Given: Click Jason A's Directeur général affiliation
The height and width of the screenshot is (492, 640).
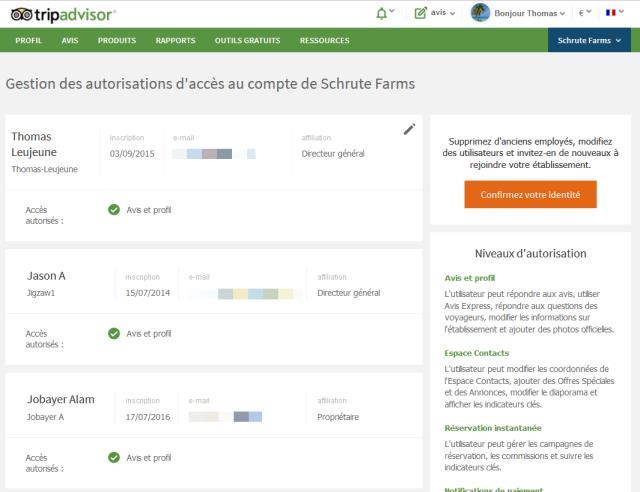Looking at the screenshot, I should click(x=349, y=293).
